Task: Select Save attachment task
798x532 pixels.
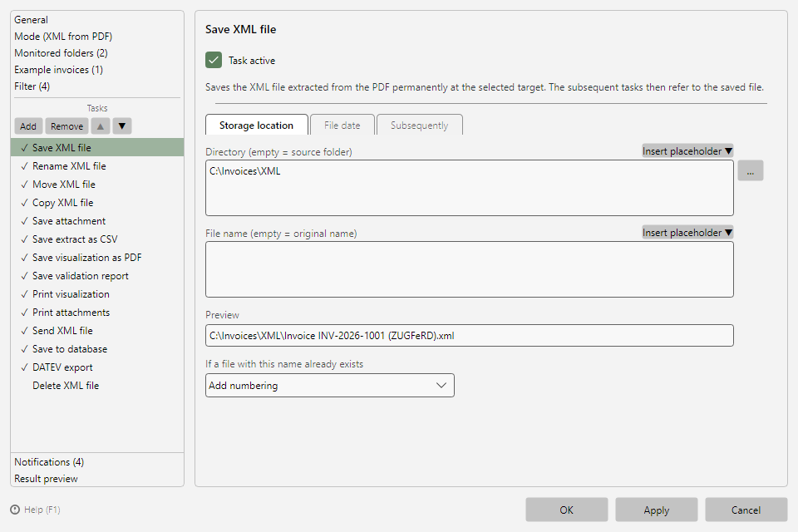Action: click(x=97, y=221)
